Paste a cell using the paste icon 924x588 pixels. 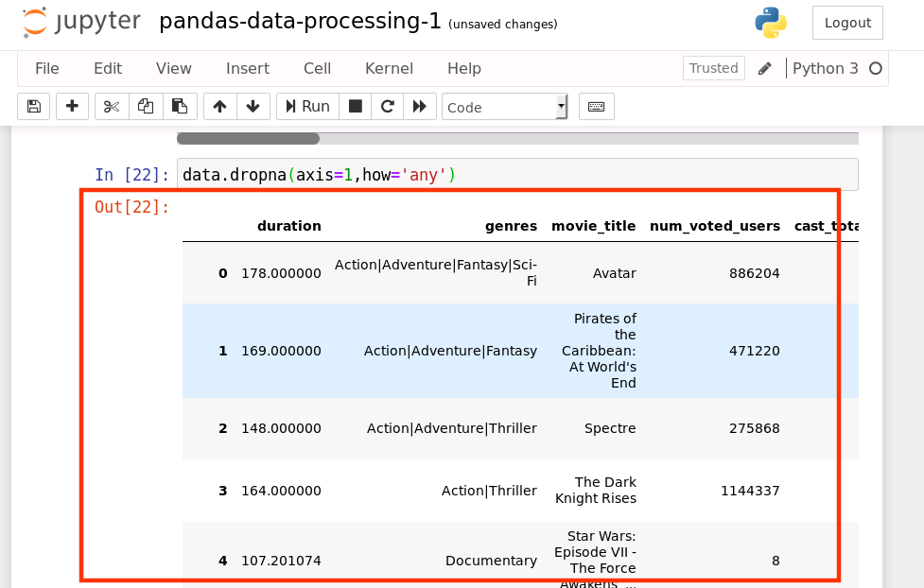180,106
